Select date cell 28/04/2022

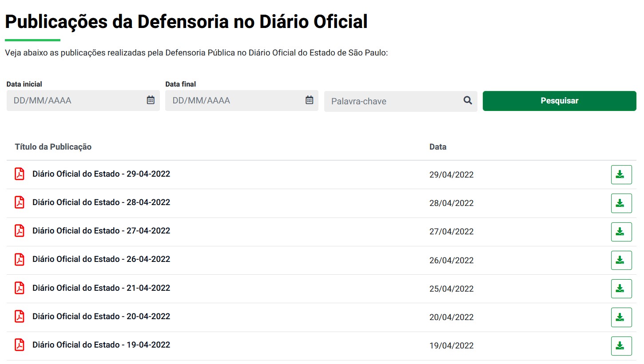tap(452, 203)
